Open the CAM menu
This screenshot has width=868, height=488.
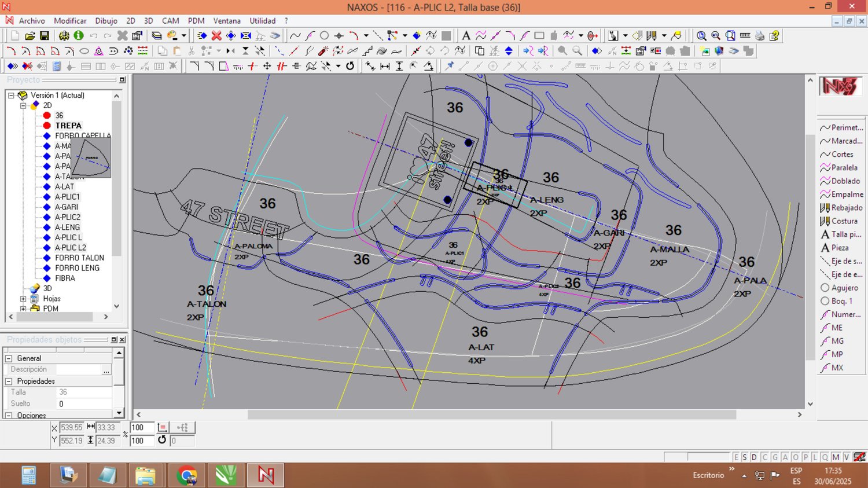point(170,21)
